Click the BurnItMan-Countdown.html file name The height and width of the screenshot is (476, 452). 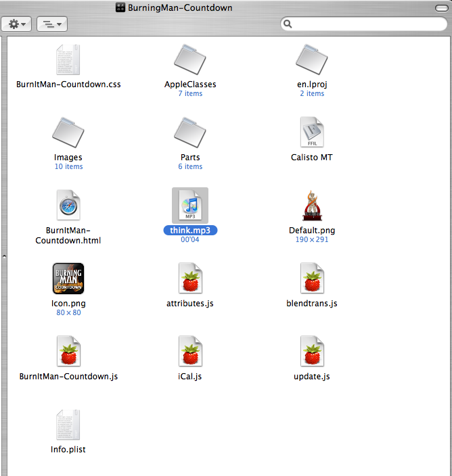coord(68,235)
